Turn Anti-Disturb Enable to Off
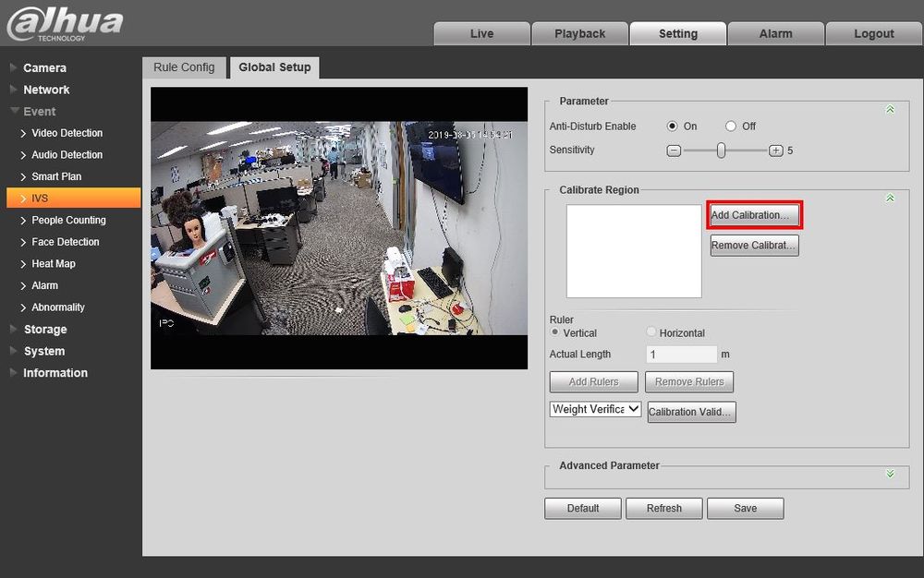 coord(731,126)
